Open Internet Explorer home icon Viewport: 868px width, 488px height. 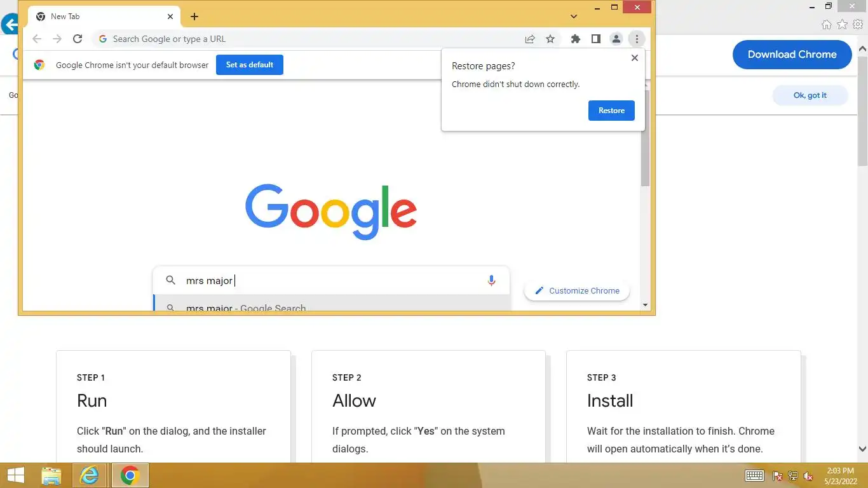pyautogui.click(x=827, y=24)
